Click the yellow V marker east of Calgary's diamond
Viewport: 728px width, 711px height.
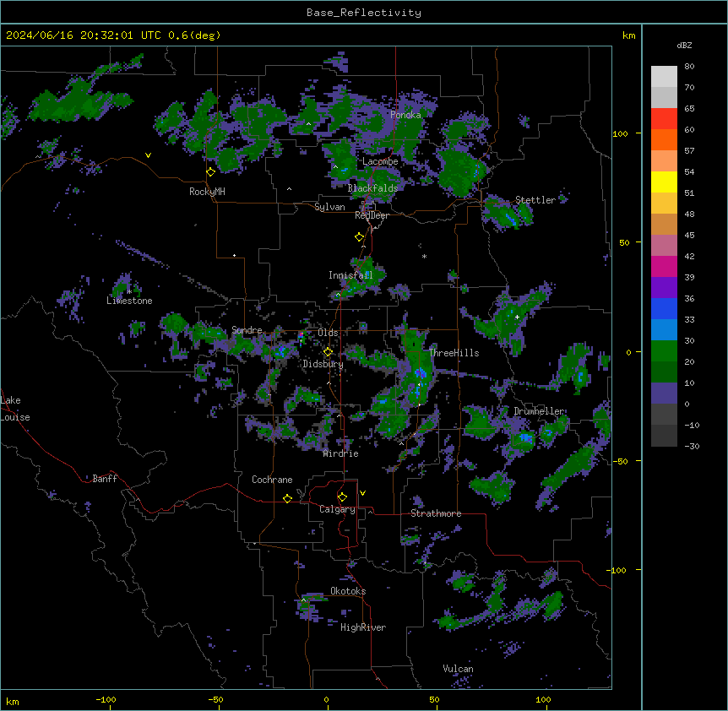[x=362, y=493]
